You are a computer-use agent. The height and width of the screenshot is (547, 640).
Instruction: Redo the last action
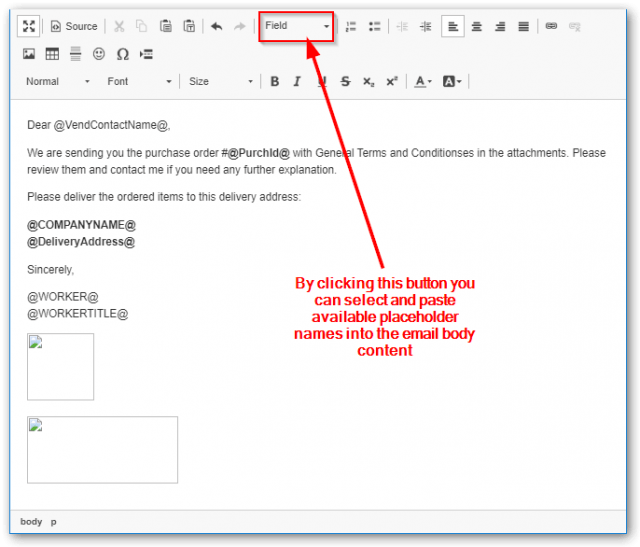click(x=240, y=27)
